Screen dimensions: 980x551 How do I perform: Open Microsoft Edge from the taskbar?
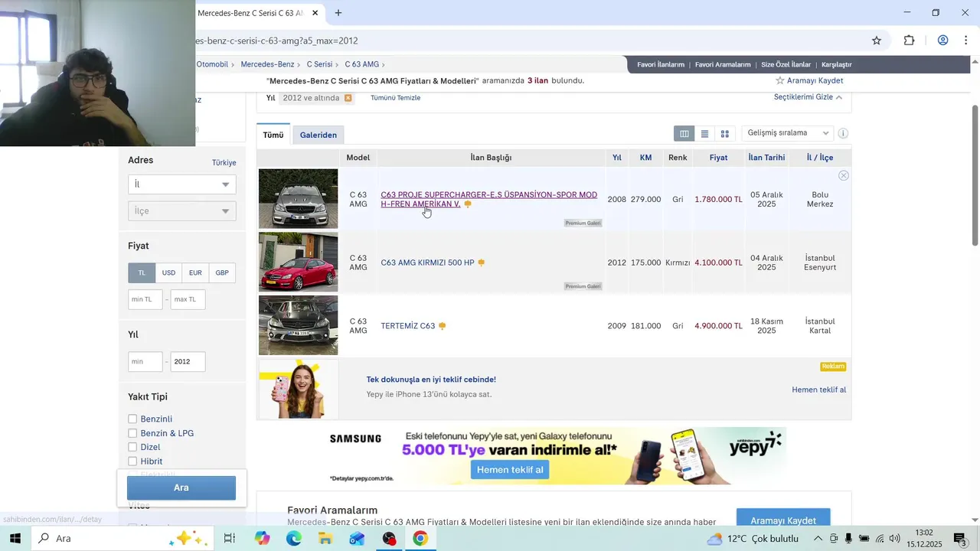click(294, 539)
